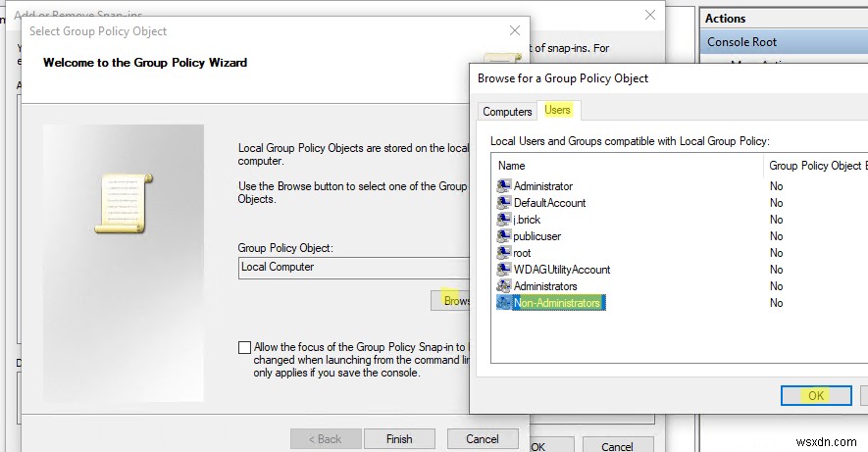Cancel the Add or Remove Snap-ins dialog

point(617,445)
